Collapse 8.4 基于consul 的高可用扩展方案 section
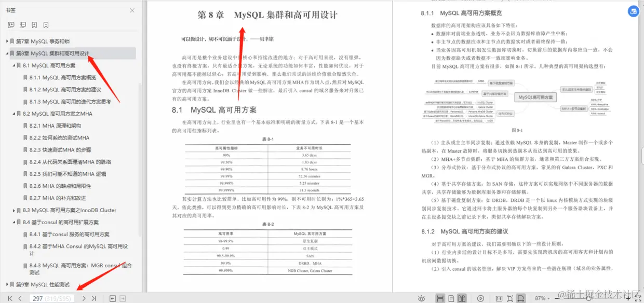The image size is (644, 303). (14, 222)
